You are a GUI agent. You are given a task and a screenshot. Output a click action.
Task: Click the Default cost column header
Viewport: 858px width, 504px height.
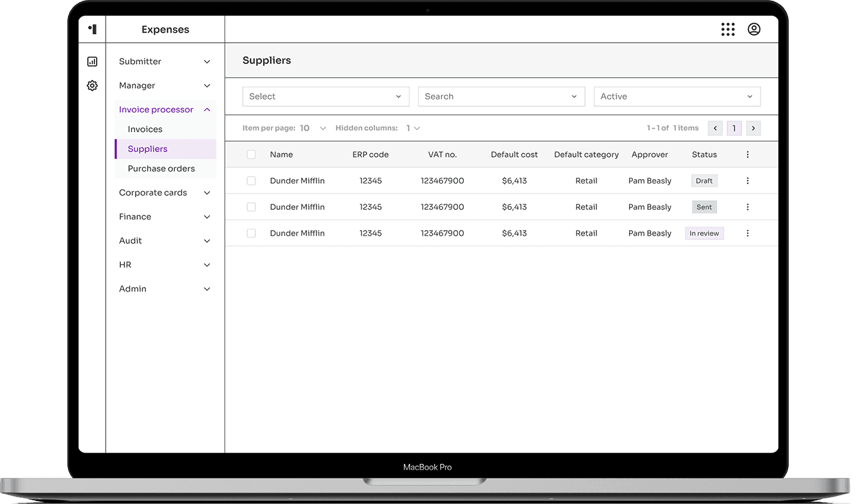tap(515, 155)
